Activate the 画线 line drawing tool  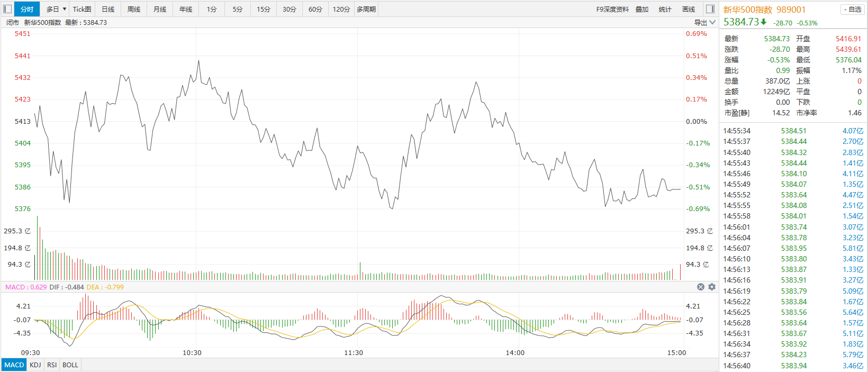click(x=689, y=9)
